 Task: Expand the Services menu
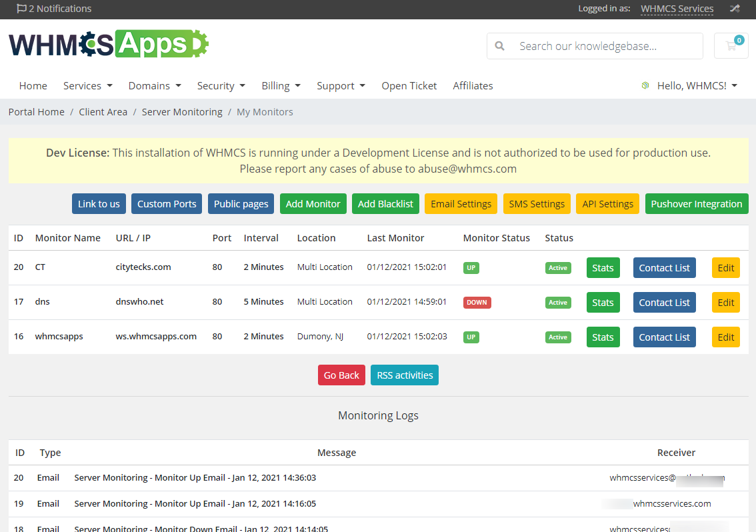tap(88, 86)
